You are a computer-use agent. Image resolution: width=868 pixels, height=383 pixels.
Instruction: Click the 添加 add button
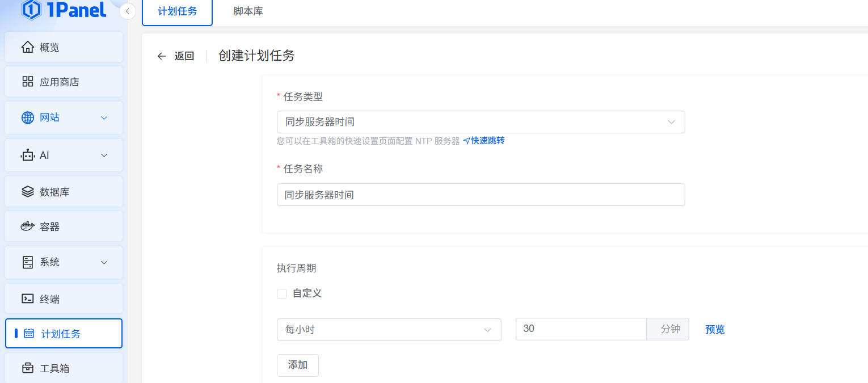coord(297,365)
